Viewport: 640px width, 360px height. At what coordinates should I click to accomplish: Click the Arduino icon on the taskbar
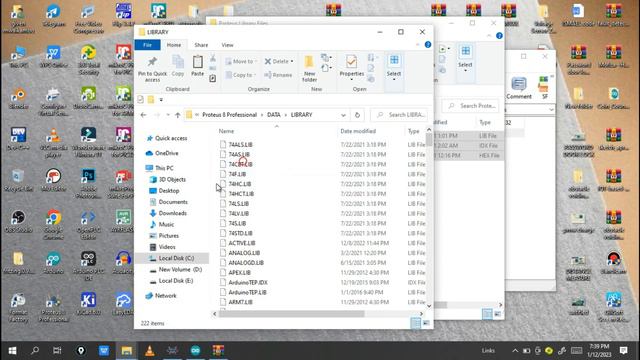(x=196, y=351)
